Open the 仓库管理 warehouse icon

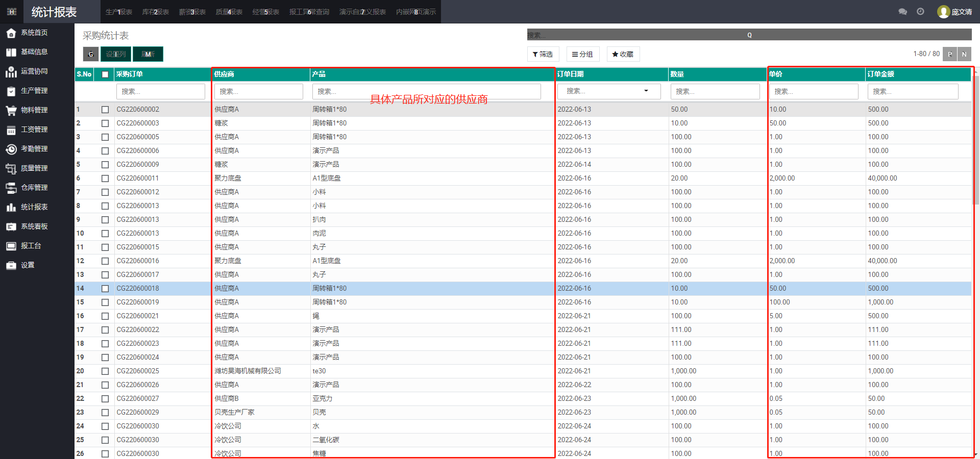[11, 188]
